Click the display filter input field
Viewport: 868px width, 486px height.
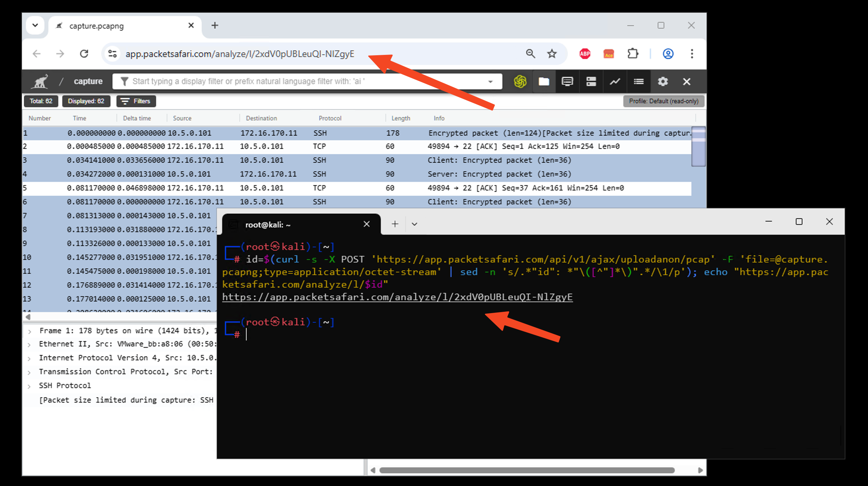307,81
